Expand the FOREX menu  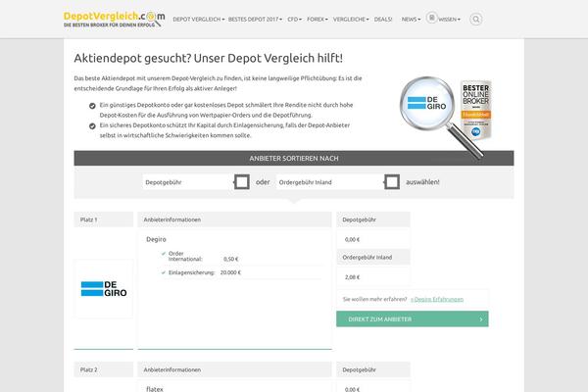click(x=318, y=20)
